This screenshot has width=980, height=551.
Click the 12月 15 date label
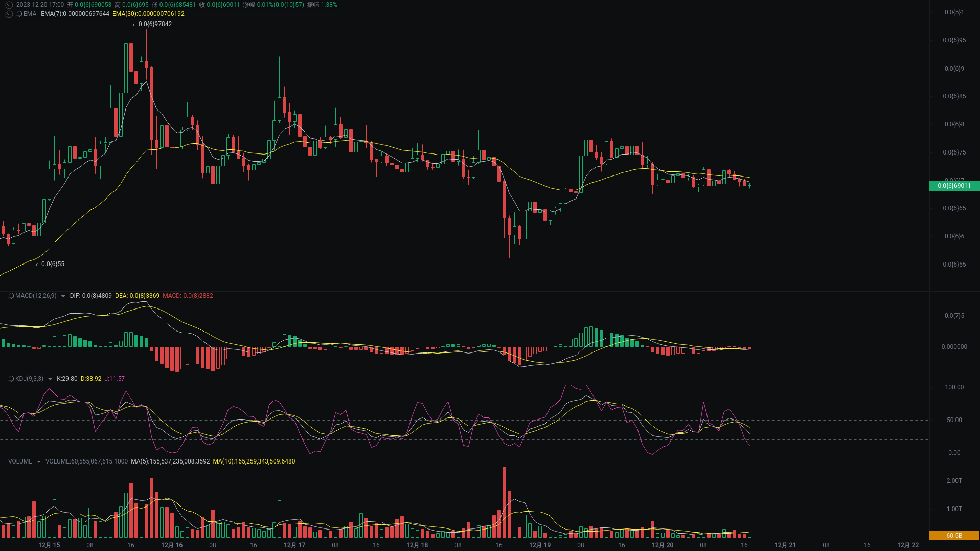49,545
